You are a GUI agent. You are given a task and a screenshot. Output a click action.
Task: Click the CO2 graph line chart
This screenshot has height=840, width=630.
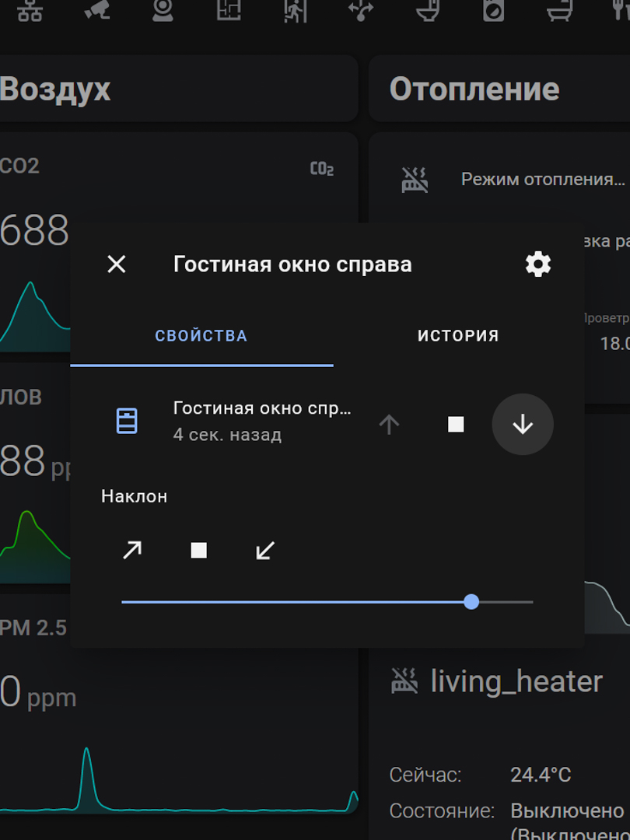point(35,316)
